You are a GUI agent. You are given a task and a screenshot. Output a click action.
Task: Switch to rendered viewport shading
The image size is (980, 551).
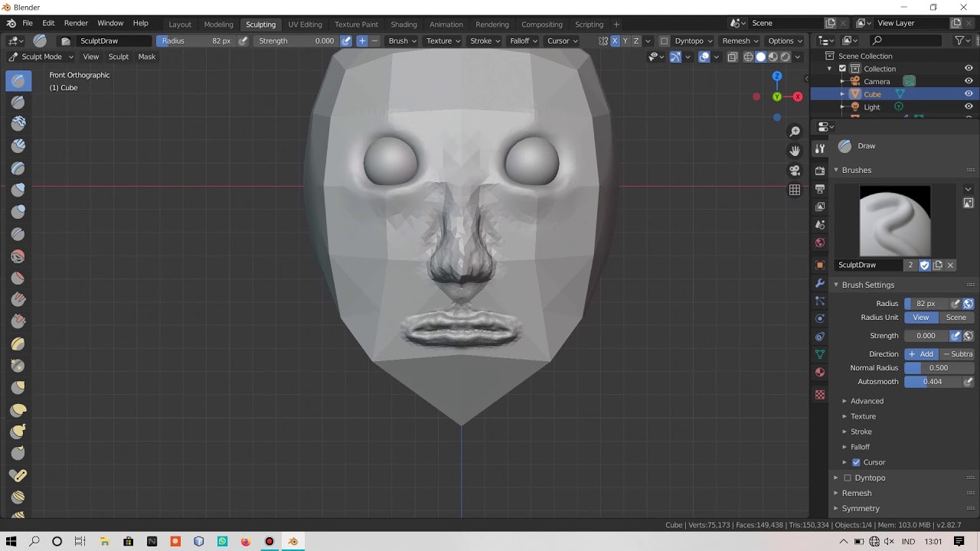tap(785, 57)
